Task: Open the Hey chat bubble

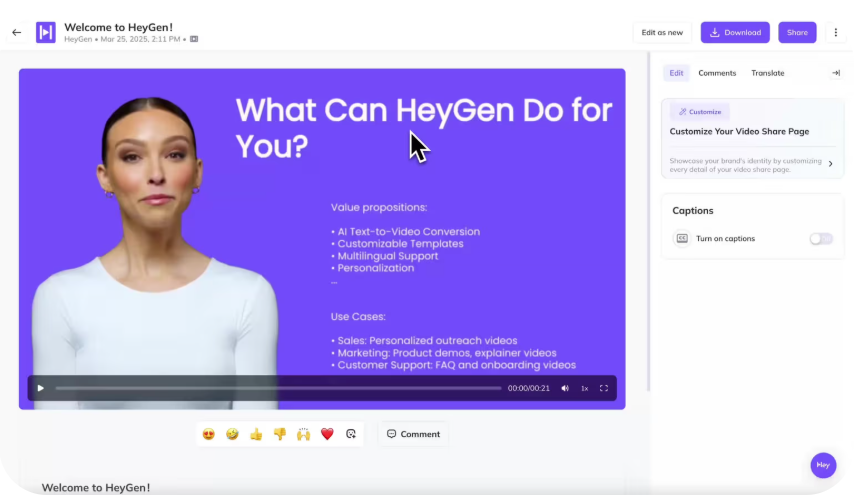Action: pyautogui.click(x=823, y=465)
